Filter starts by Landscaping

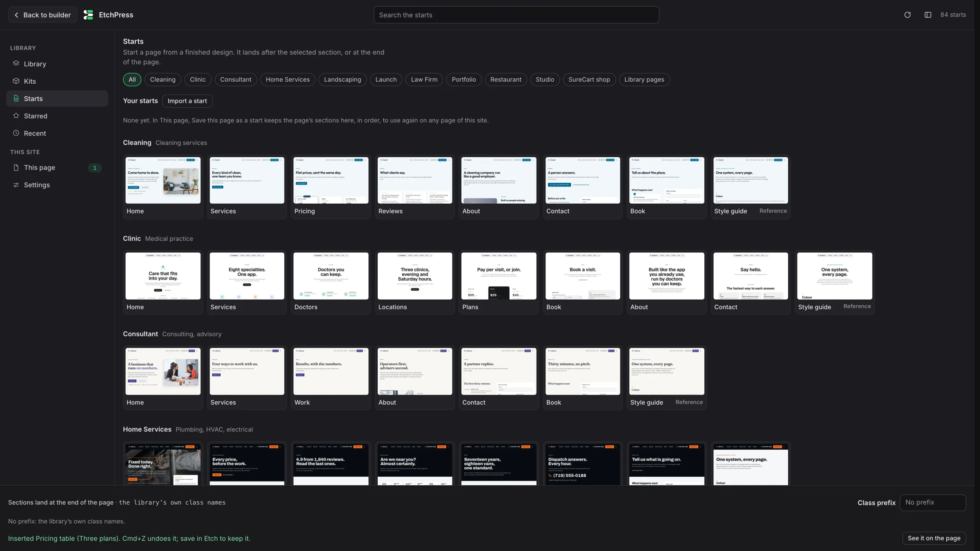(342, 80)
